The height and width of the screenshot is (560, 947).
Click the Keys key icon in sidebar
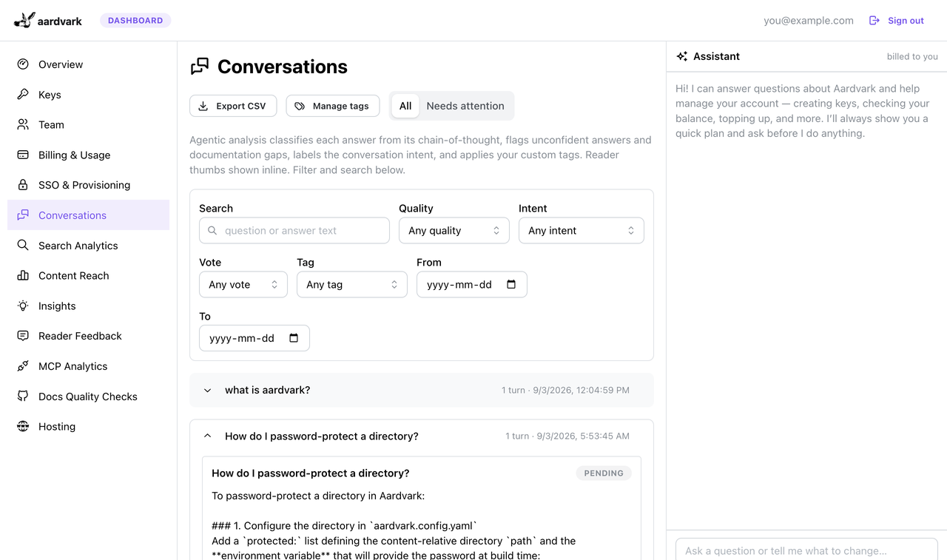click(23, 95)
